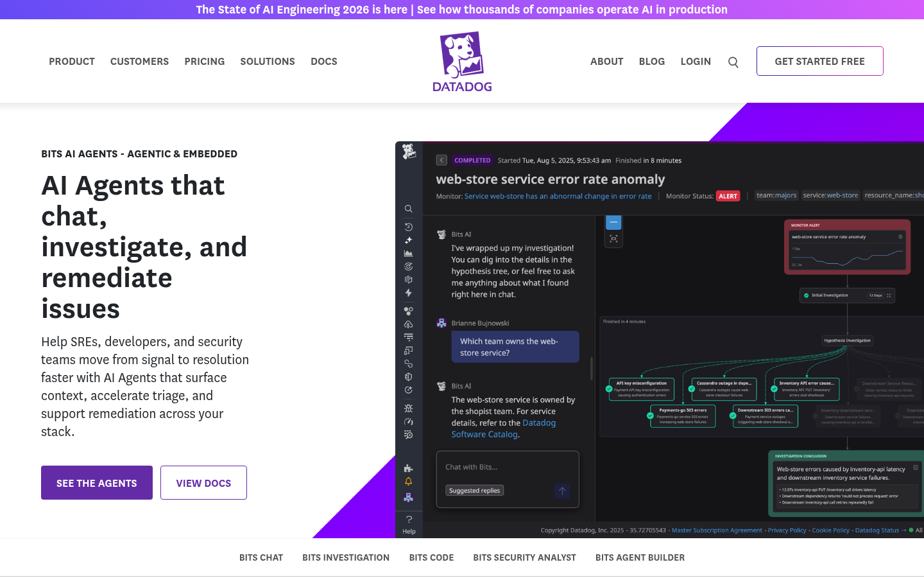Open the CUSTOMERS menu

tap(139, 62)
